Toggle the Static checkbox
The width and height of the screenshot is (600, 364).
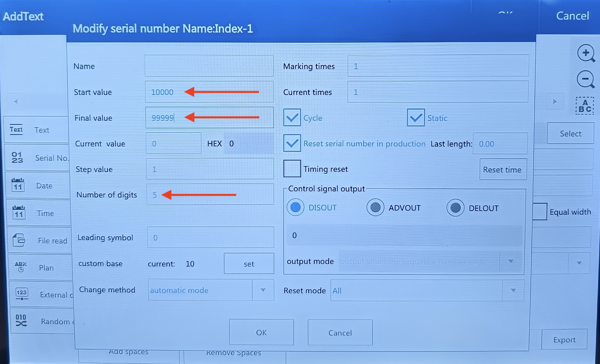[x=416, y=118]
